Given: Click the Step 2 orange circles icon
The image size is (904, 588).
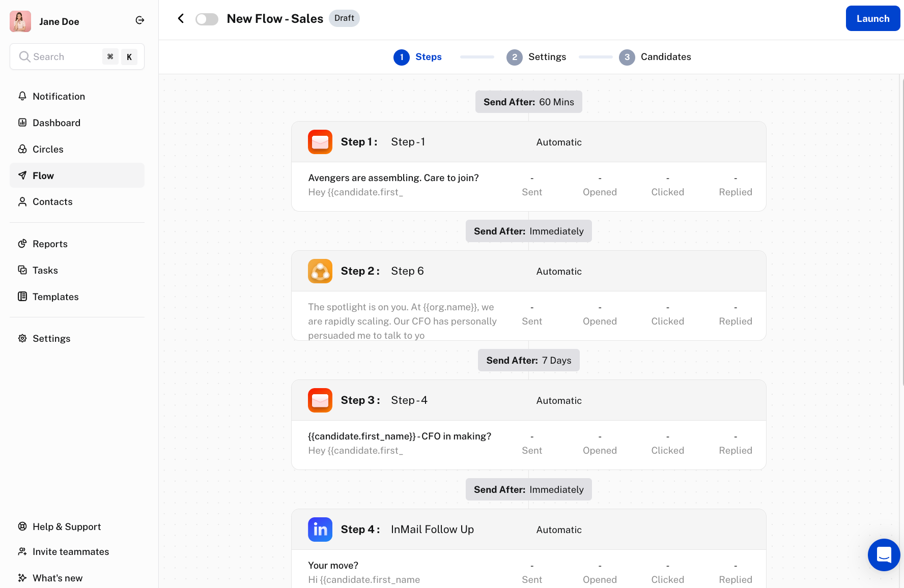Looking at the screenshot, I should pyautogui.click(x=320, y=271).
